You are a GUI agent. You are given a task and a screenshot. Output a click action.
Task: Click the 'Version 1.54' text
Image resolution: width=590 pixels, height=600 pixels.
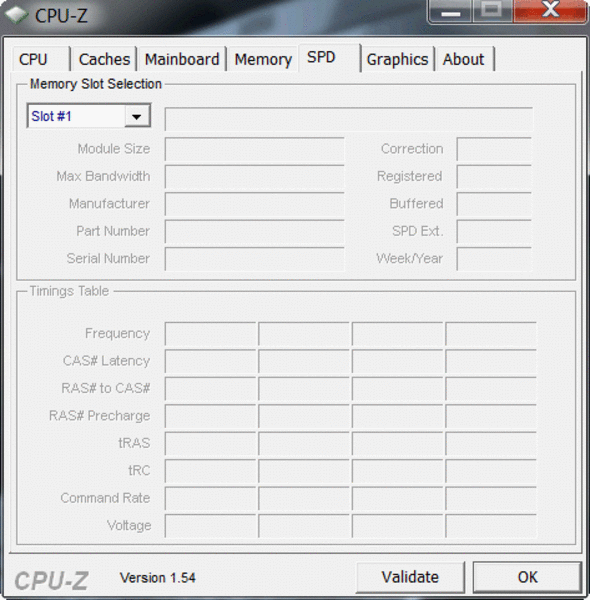(158, 578)
